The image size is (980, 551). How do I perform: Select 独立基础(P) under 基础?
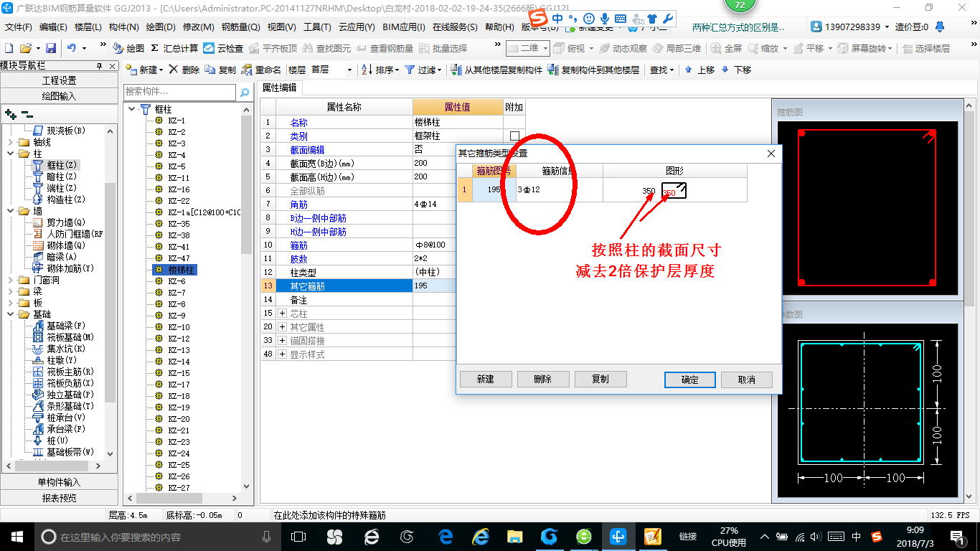pyautogui.click(x=62, y=395)
